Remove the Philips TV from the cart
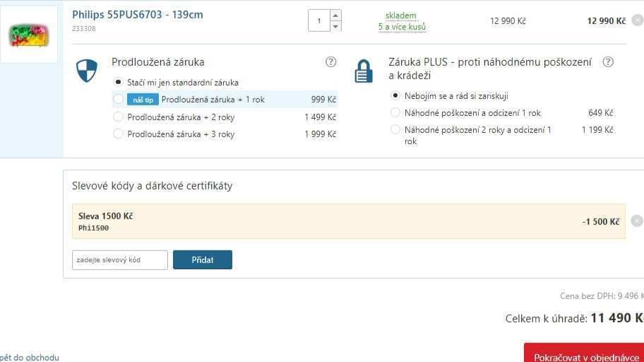 [638, 21]
